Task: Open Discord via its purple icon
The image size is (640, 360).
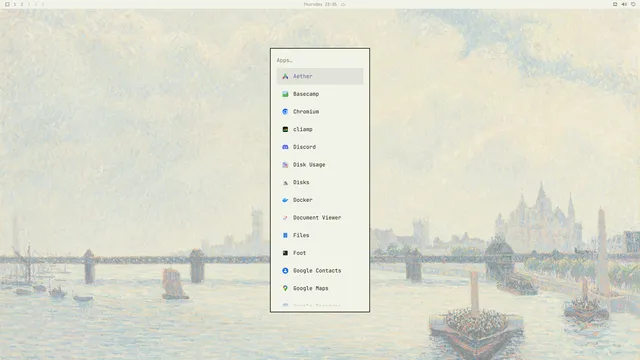Action: tap(285, 147)
